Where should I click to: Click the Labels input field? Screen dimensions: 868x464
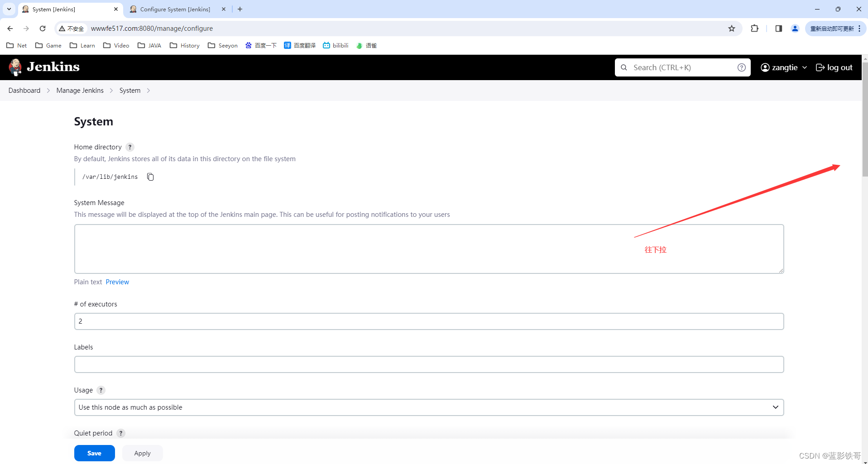(x=429, y=364)
